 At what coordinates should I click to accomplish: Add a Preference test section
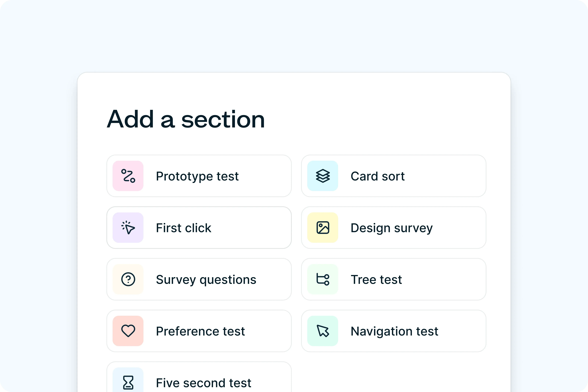tap(199, 331)
